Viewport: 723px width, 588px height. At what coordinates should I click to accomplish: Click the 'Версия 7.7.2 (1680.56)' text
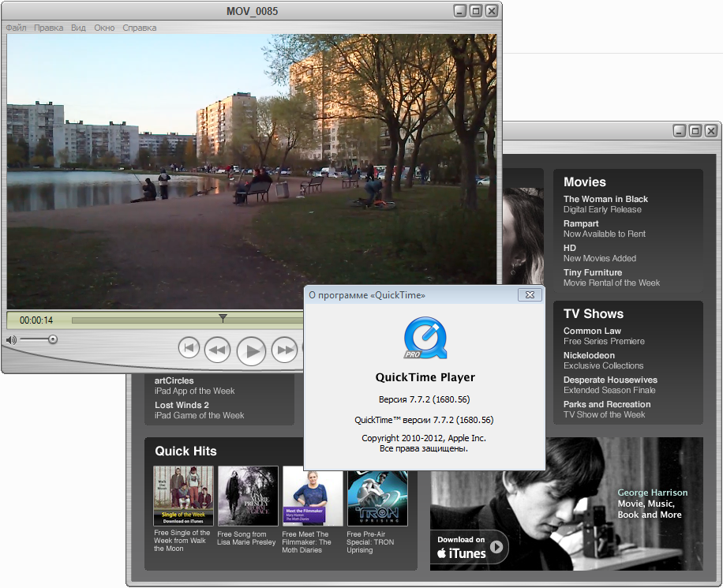pyautogui.click(x=424, y=399)
